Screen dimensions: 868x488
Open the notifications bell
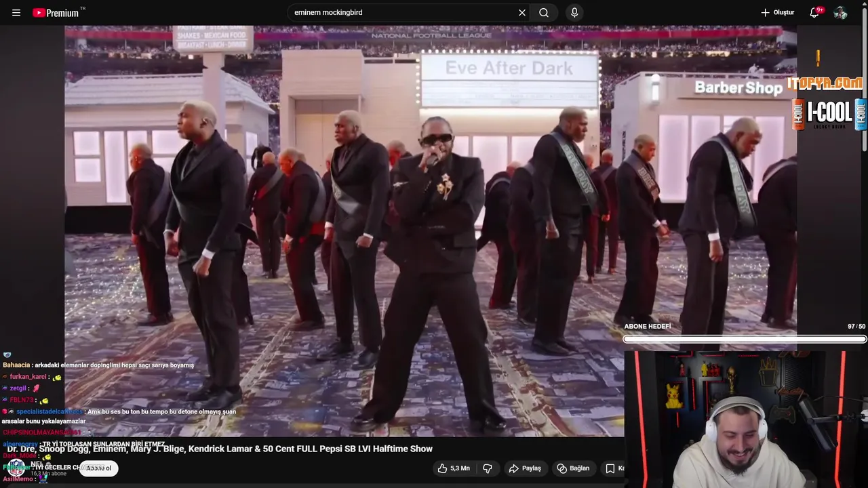pyautogui.click(x=815, y=13)
